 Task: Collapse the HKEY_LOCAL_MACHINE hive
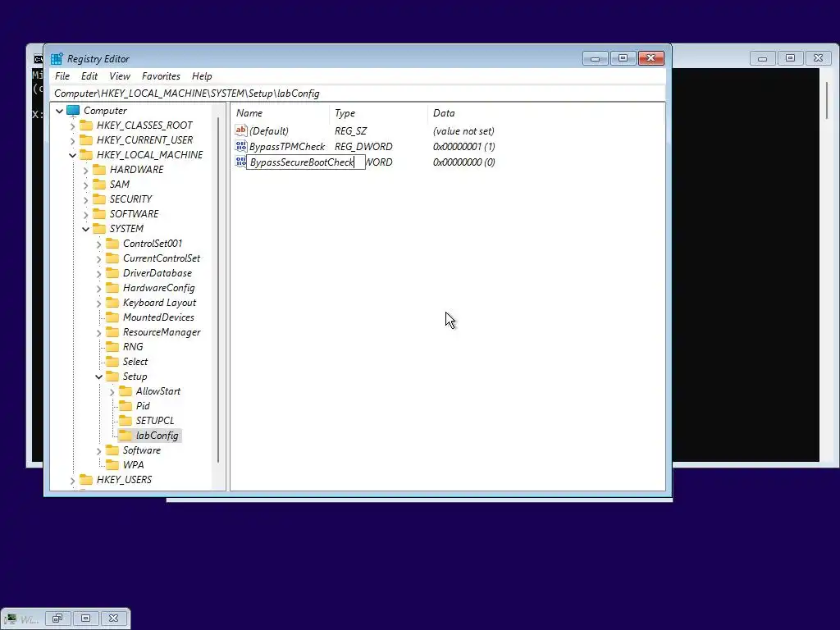pos(73,155)
